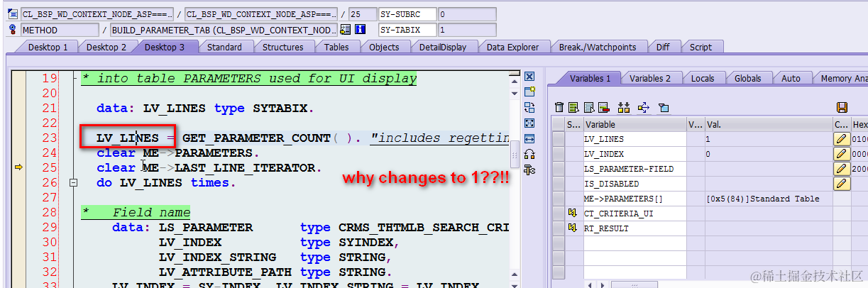Open the Break./Watchpoints tab

click(x=598, y=47)
